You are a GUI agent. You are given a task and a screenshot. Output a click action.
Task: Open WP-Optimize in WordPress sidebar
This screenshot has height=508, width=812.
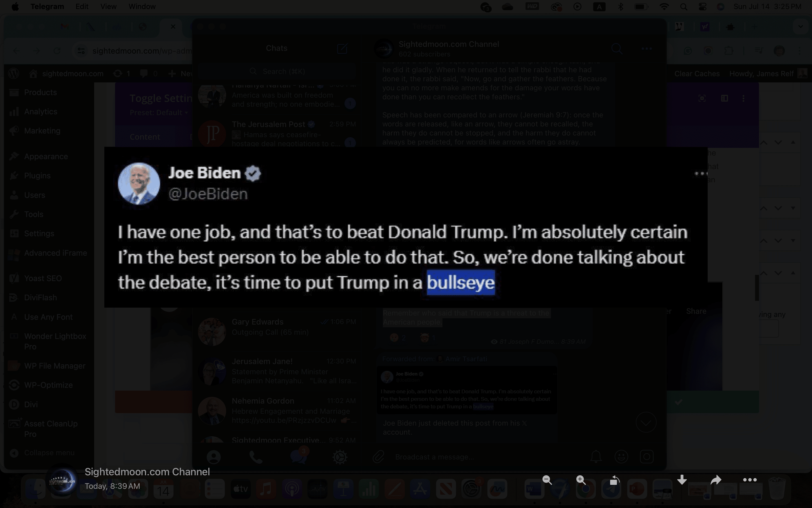pos(48,385)
